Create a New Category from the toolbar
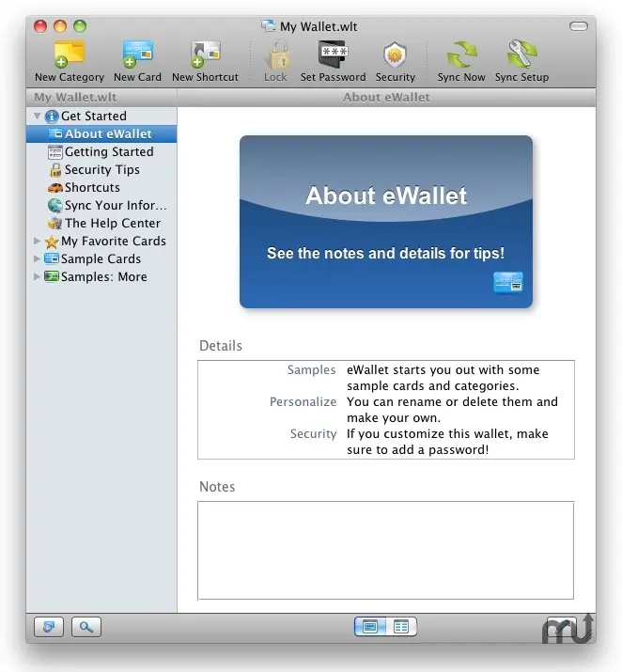The width and height of the screenshot is (622, 672). click(70, 61)
